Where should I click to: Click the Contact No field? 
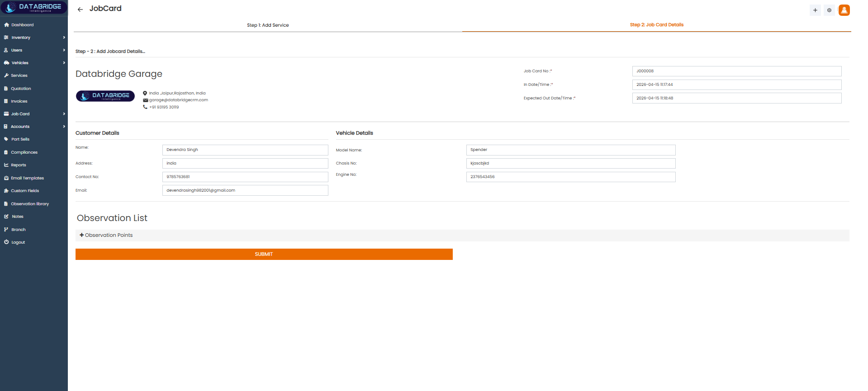click(x=245, y=177)
